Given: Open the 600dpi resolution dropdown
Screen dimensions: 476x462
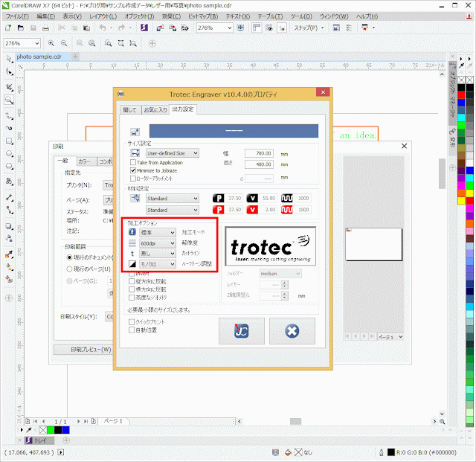Looking at the screenshot, I should pos(158,243).
